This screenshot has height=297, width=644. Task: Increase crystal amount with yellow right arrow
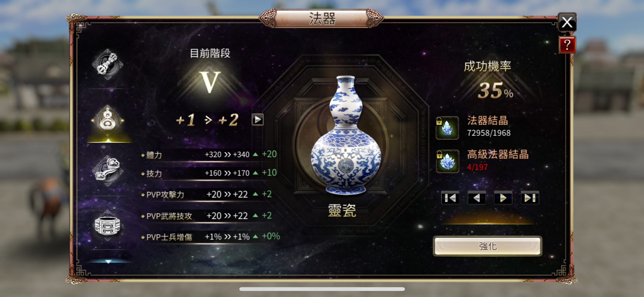click(x=503, y=198)
